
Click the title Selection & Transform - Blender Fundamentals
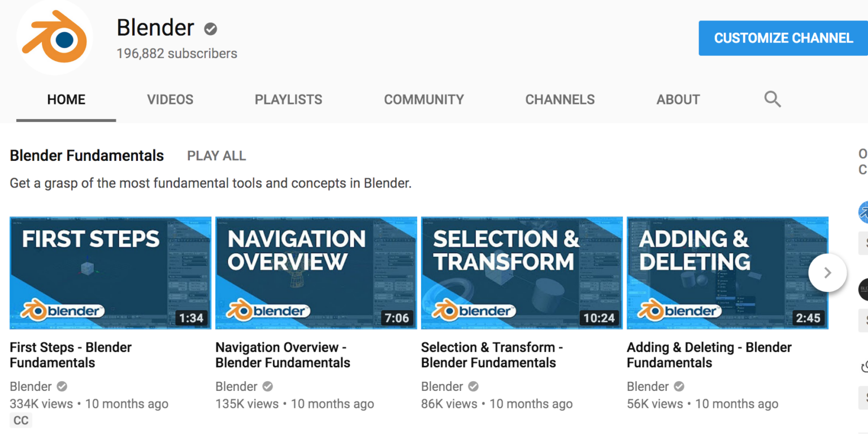[492, 355]
